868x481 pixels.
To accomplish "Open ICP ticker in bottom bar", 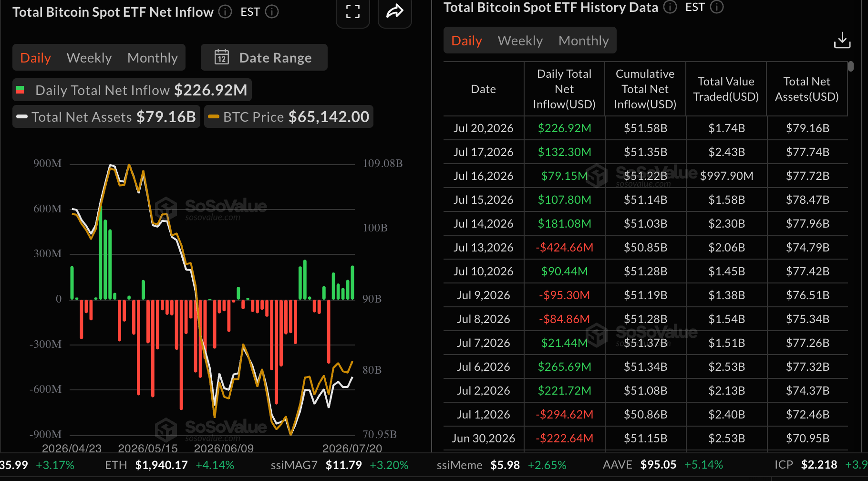I will [821, 465].
